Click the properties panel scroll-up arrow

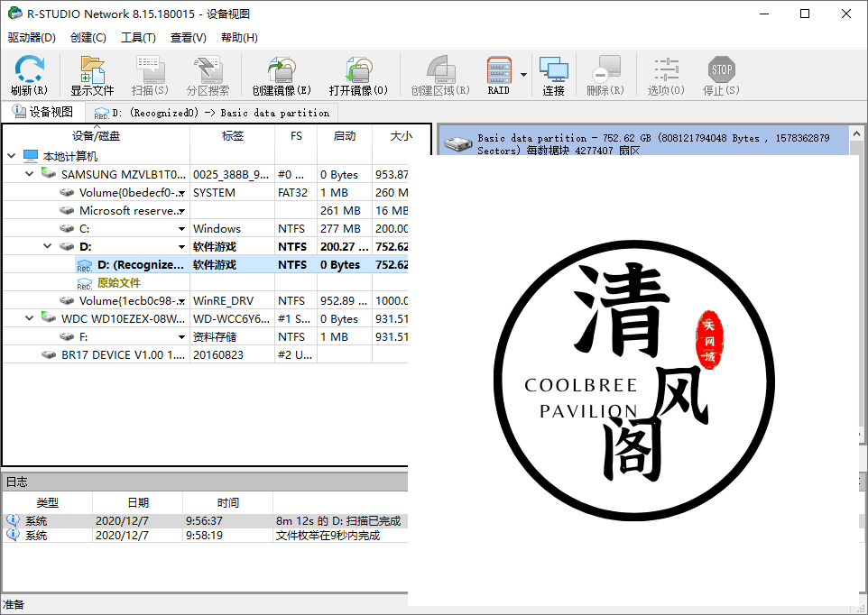(x=856, y=133)
